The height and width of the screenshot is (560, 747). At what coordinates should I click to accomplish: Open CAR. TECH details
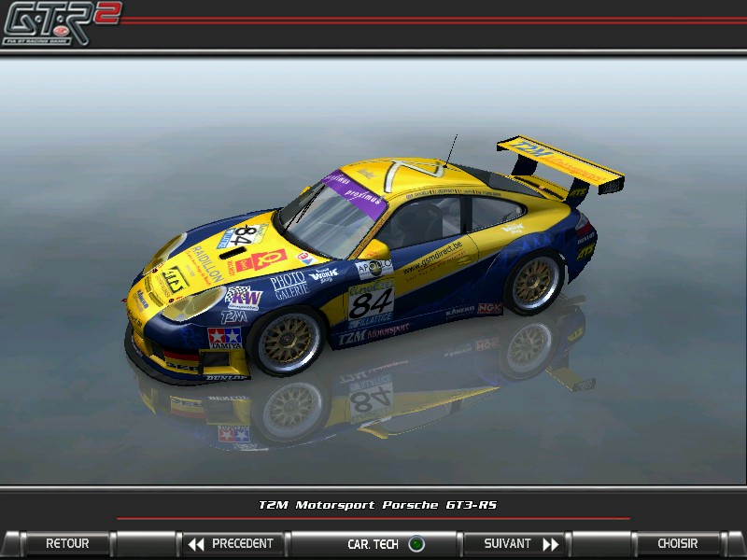[x=373, y=544]
